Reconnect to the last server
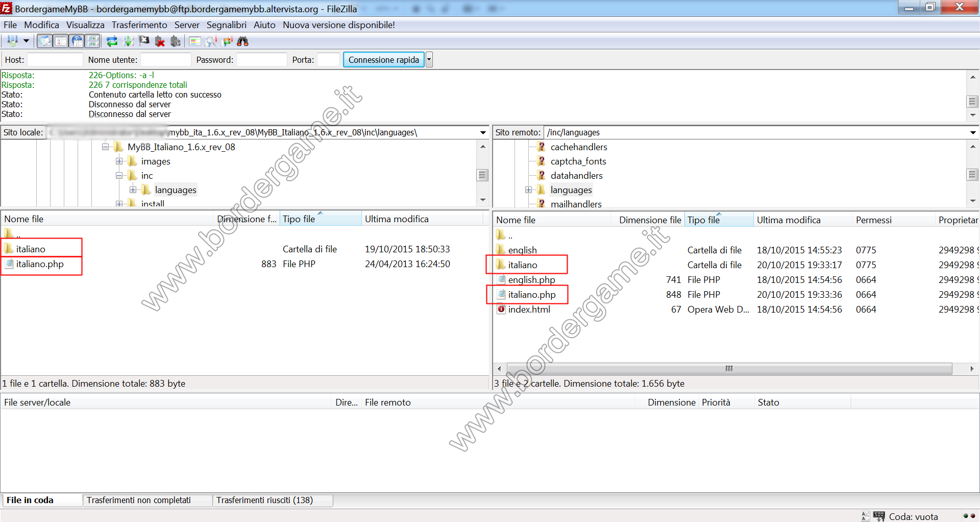Viewport: 980px width, 522px height. point(176,41)
